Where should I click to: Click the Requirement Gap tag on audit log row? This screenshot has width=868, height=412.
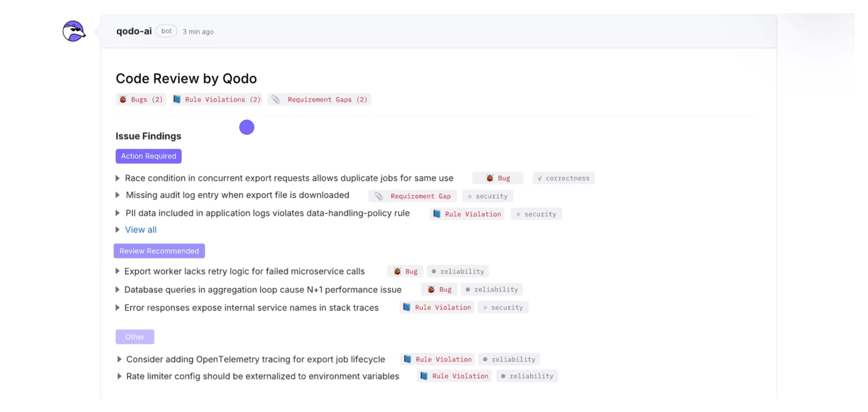click(413, 196)
